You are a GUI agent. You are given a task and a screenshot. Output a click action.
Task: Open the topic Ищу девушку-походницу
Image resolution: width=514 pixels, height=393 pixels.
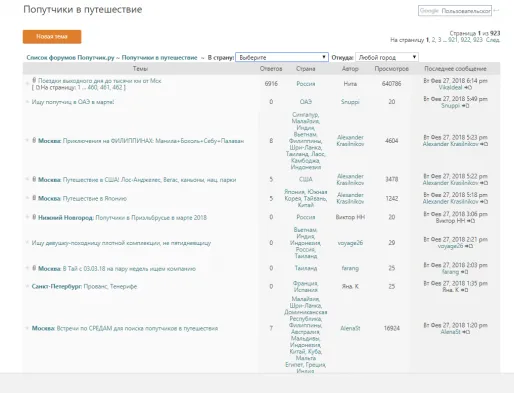click(x=121, y=243)
